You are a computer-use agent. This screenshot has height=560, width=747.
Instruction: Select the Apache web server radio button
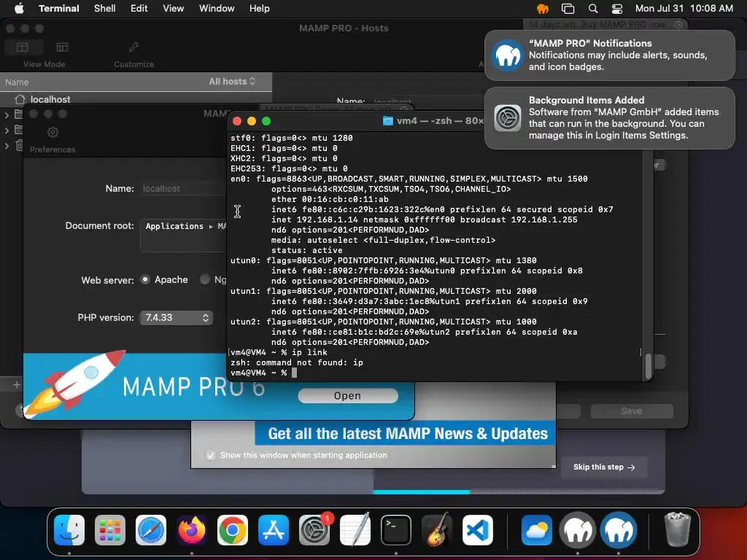click(x=145, y=279)
